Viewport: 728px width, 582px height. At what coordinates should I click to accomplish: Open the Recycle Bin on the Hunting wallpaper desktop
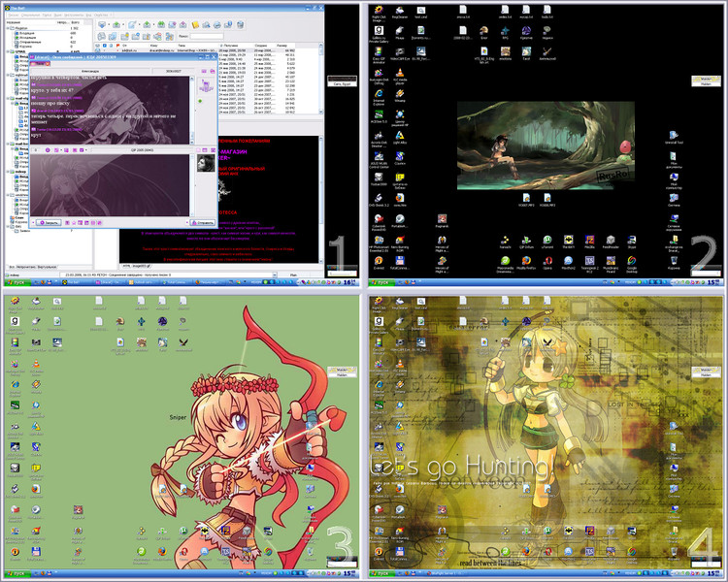click(x=674, y=552)
